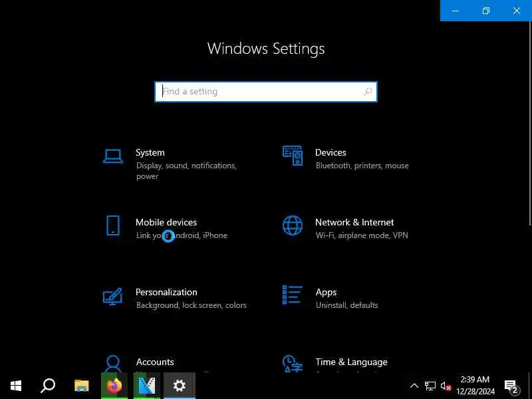
Task: Restore down the Settings window
Action: pos(486,11)
